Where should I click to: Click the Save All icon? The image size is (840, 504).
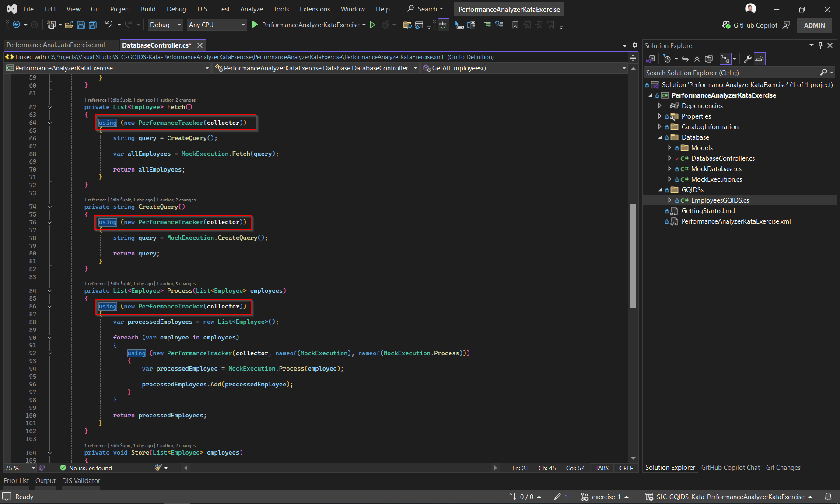point(92,25)
